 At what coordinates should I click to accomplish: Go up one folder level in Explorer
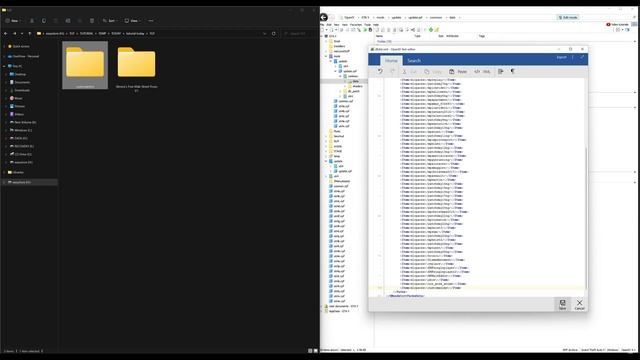pos(29,33)
